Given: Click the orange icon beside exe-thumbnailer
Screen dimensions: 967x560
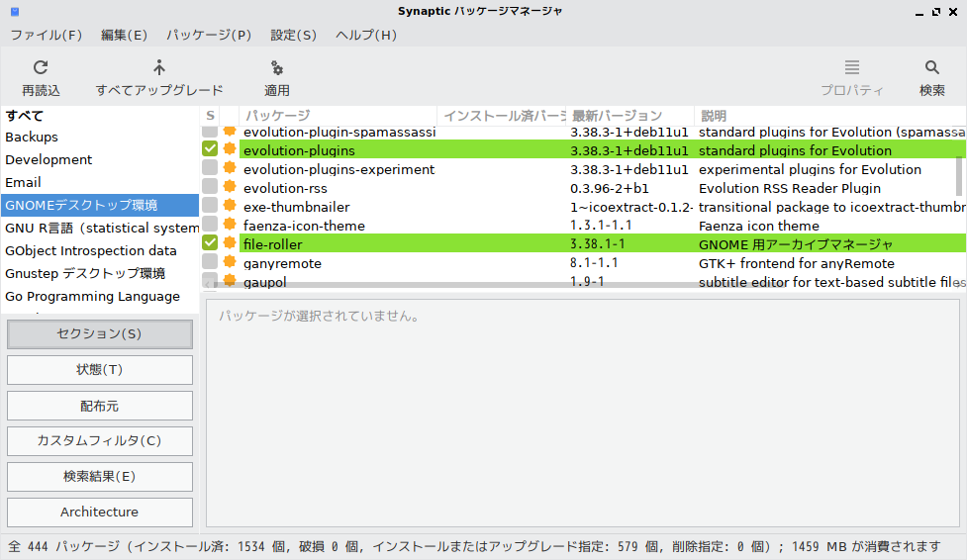Looking at the screenshot, I should [230, 206].
